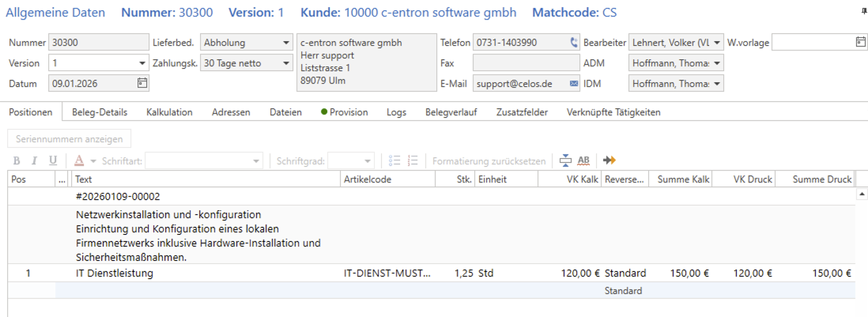Toggle italic formatting button

[x=34, y=160]
